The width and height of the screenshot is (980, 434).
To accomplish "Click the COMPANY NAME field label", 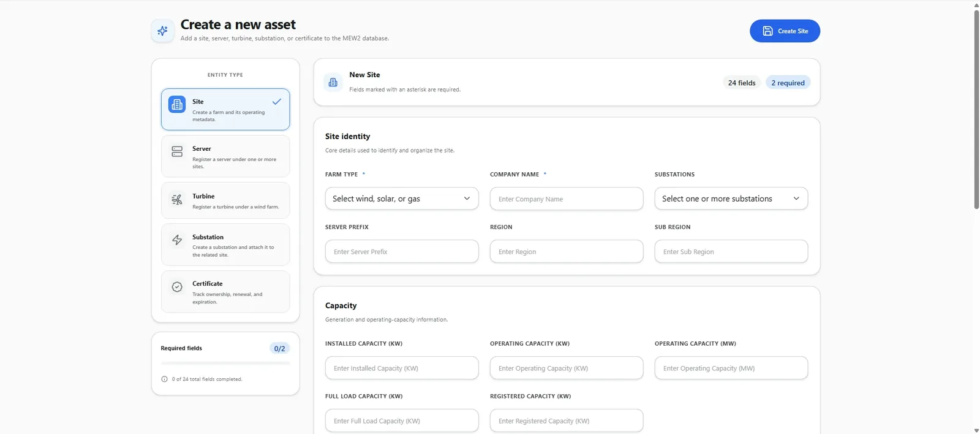I will tap(514, 174).
